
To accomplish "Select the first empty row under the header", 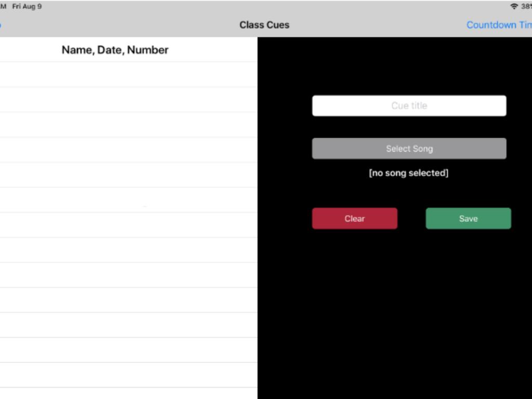I will pyautogui.click(x=128, y=75).
